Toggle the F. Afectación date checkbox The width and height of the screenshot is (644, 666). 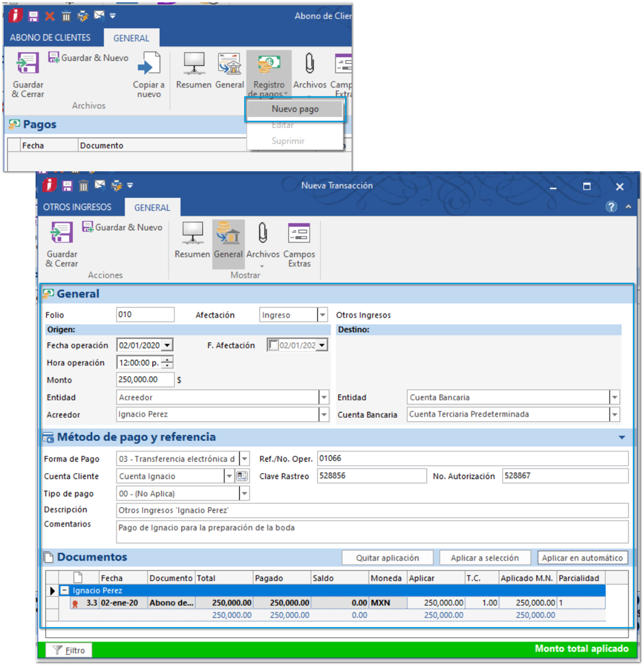pos(273,345)
